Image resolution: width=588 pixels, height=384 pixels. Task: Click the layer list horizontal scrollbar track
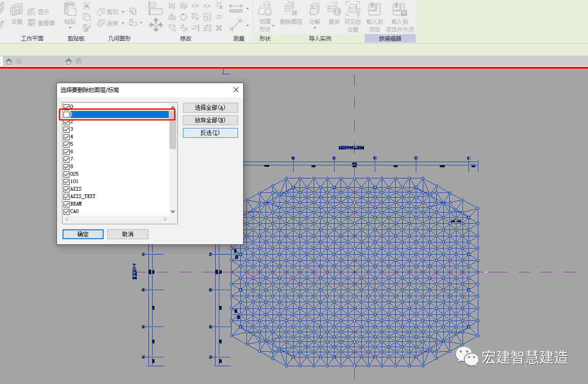(116, 219)
